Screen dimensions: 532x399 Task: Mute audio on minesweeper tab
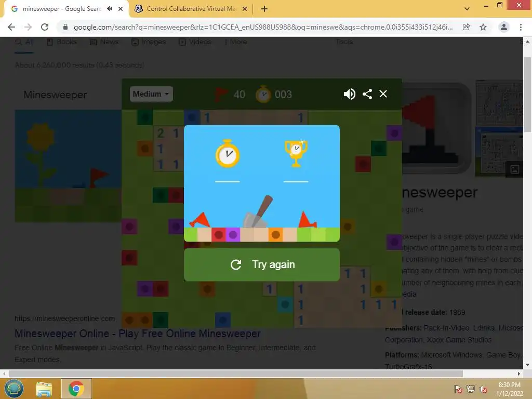pyautogui.click(x=109, y=9)
